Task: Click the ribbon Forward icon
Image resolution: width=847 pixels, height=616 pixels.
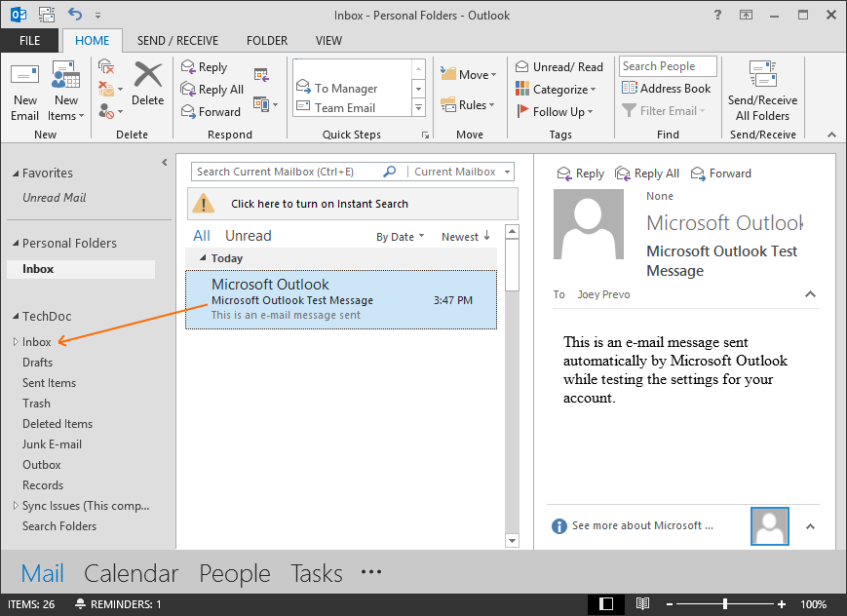Action: point(188,111)
